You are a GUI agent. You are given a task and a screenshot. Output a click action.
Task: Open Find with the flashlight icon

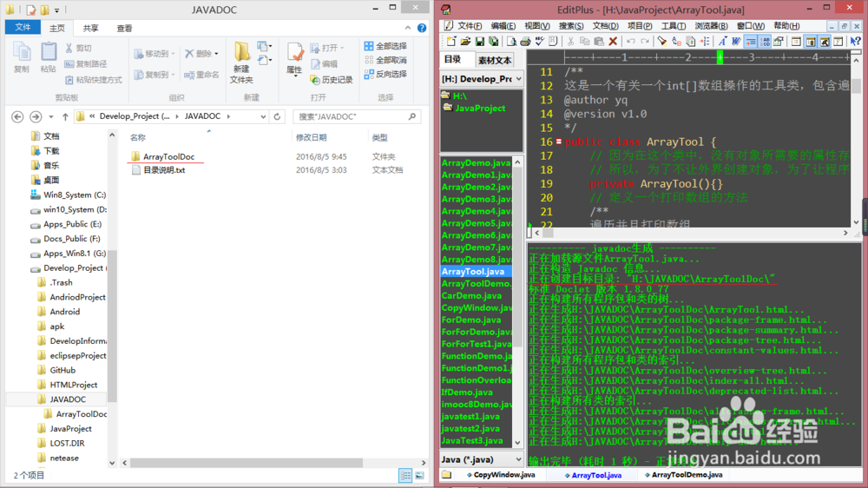662,42
